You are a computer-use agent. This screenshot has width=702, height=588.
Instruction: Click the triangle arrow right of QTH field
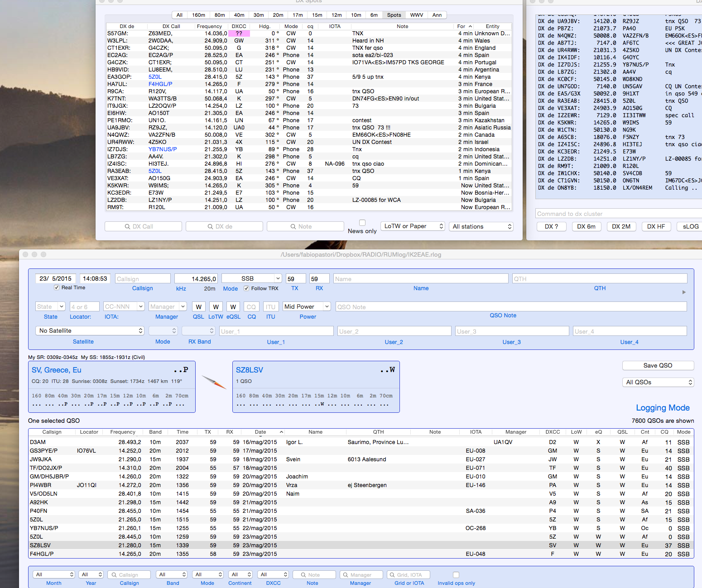684,292
